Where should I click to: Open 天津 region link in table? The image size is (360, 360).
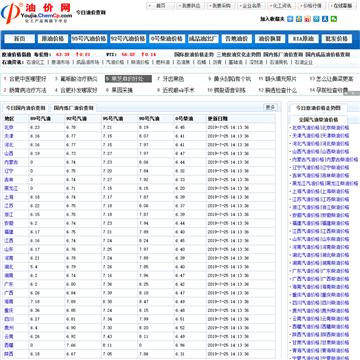click(9, 136)
